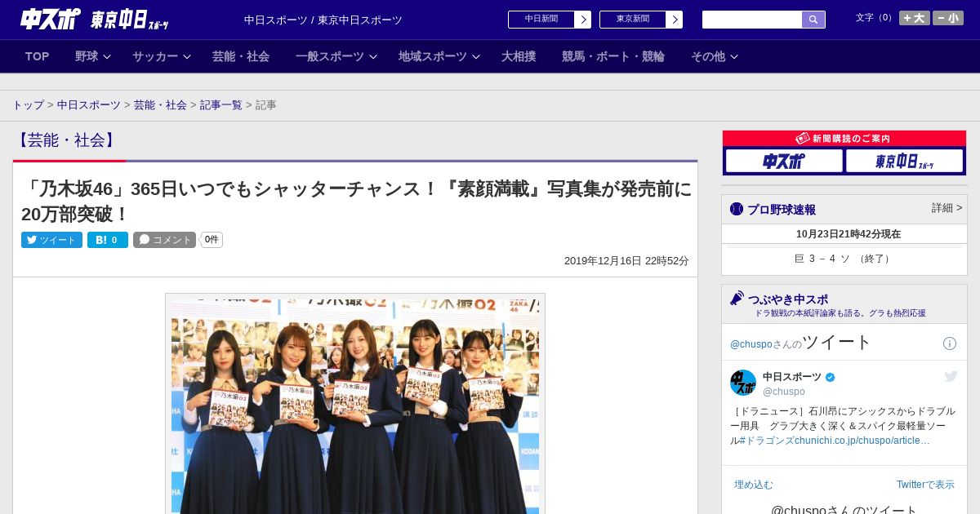Expand the その他 menu
The width and height of the screenshot is (980, 514).
715,56
